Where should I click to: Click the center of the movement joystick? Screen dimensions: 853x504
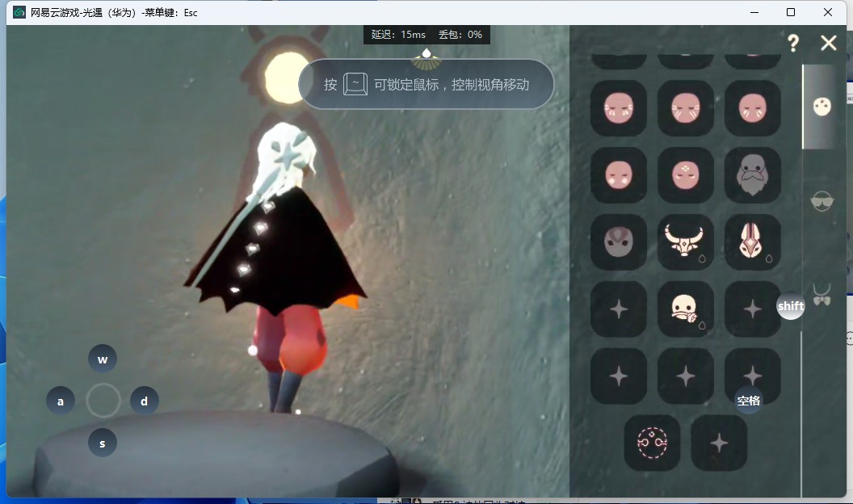pos(103,401)
